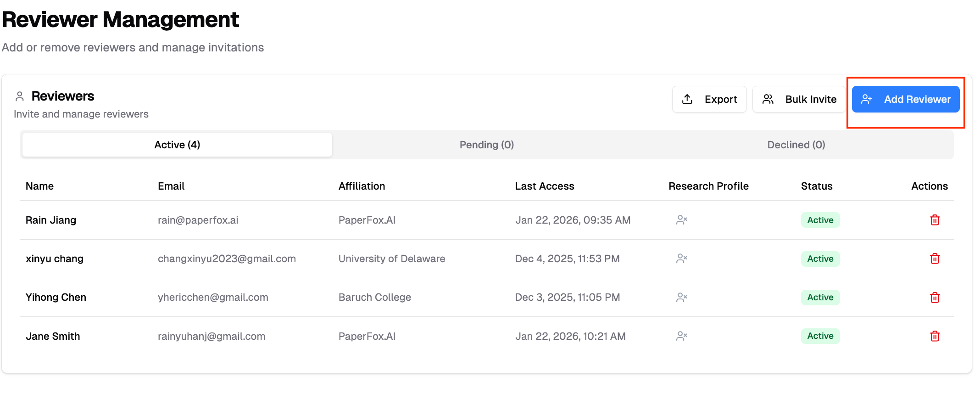This screenshot has height=394, width=980.
Task: Click the Last Access column header
Action: (x=544, y=186)
